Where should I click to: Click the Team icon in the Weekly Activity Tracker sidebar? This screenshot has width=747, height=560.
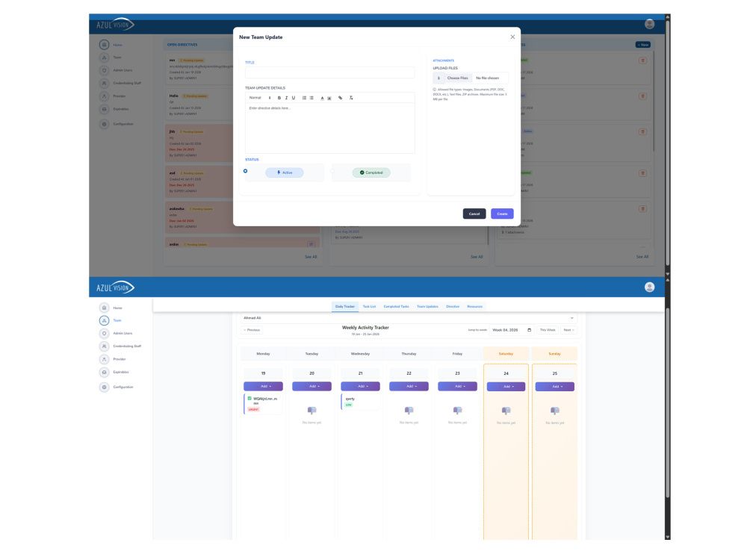[x=105, y=320]
